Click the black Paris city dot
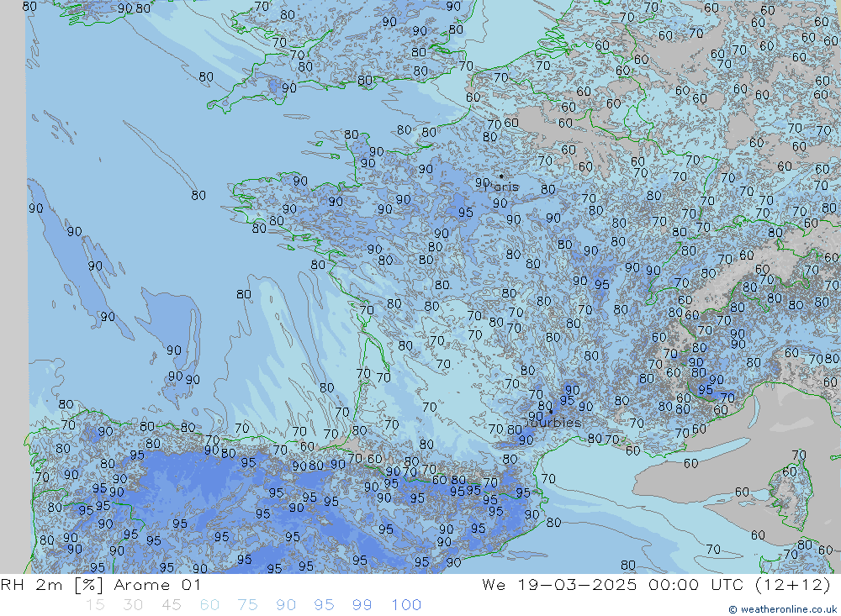The image size is (841, 616). pos(501,176)
